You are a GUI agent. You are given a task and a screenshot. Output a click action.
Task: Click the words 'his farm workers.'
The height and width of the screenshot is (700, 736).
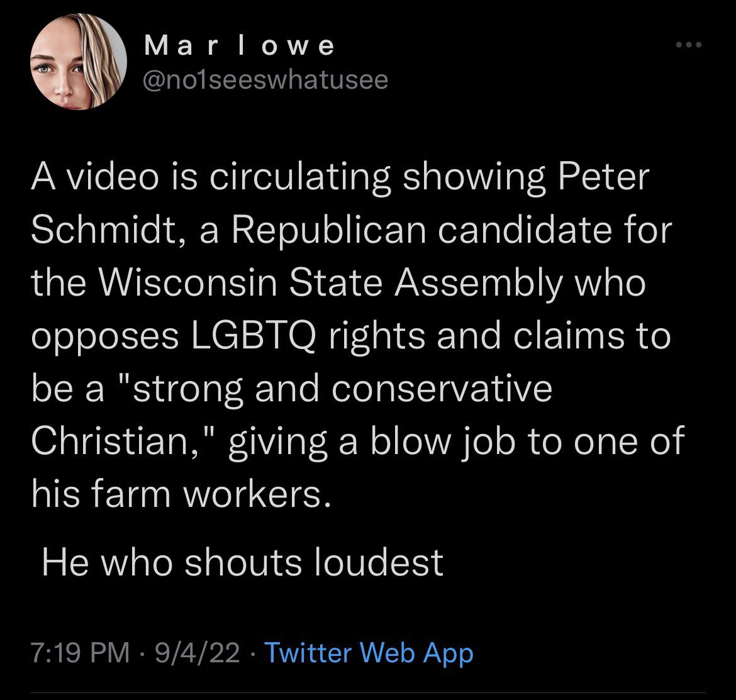tap(181, 494)
